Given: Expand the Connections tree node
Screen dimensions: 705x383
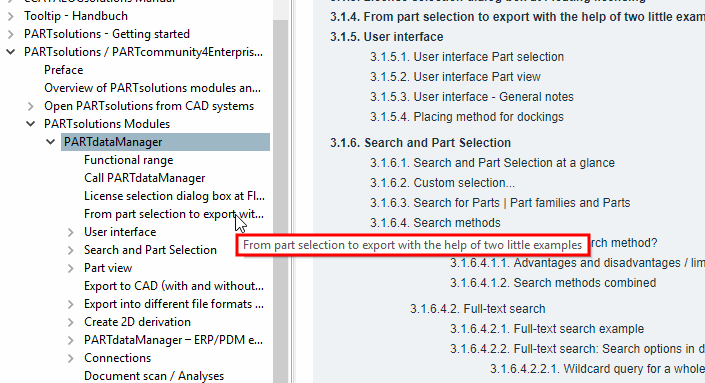Looking at the screenshot, I should (x=71, y=358).
